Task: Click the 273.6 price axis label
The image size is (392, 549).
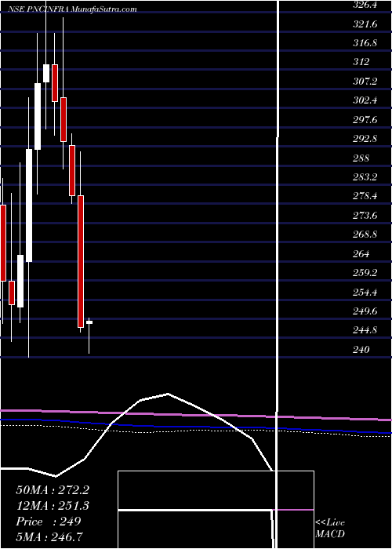Action: pyautogui.click(x=365, y=216)
